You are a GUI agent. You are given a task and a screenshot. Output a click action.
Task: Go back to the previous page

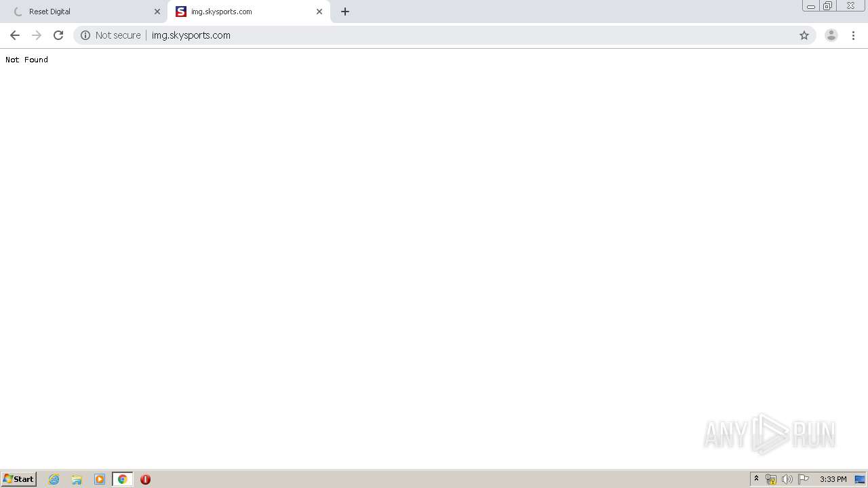click(x=15, y=35)
